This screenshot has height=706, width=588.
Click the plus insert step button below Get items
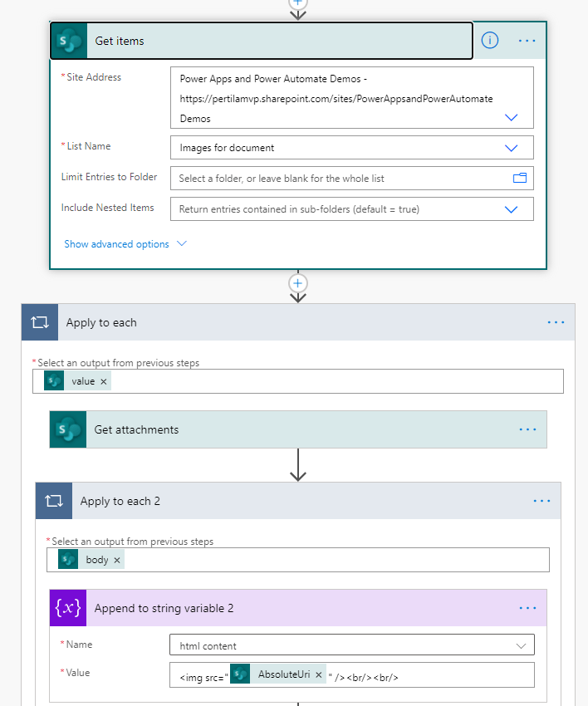click(x=298, y=283)
